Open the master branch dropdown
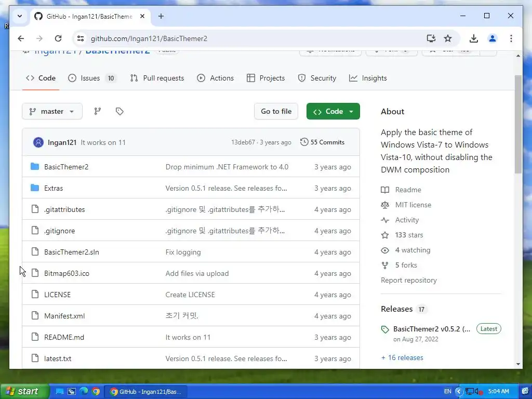Viewport: 532px width, 399px height. (x=52, y=111)
